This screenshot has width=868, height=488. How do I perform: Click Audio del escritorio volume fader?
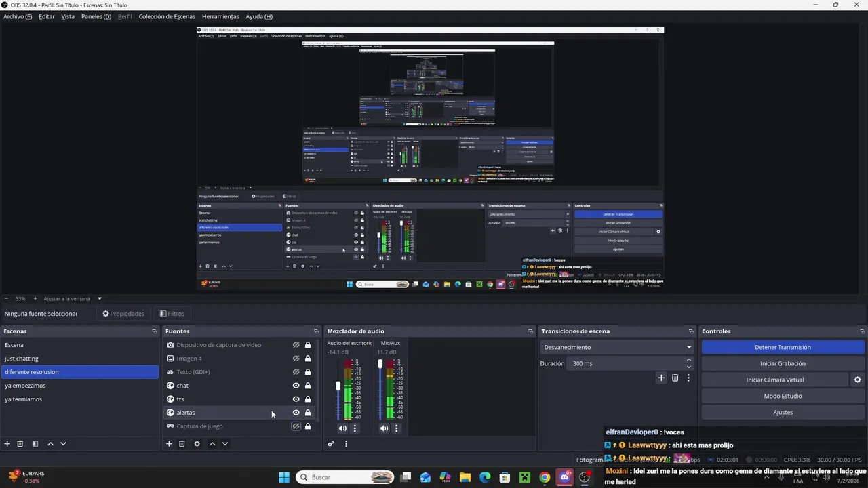pos(338,386)
